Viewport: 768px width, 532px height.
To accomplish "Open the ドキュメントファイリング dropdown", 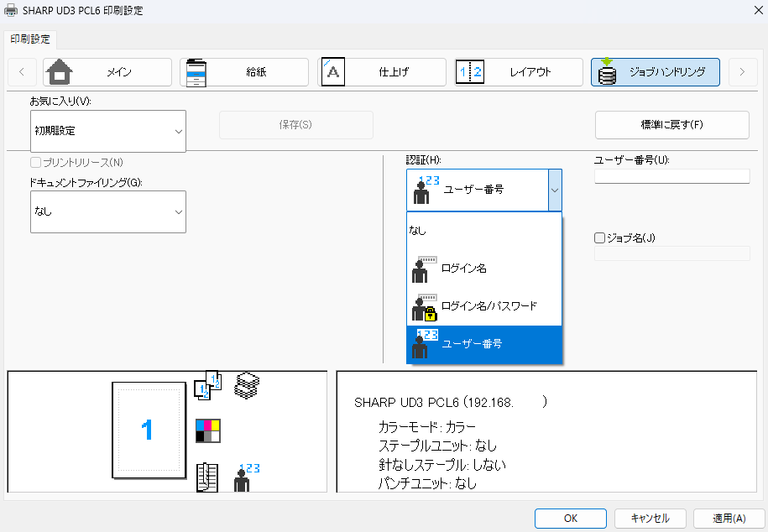I will point(108,211).
